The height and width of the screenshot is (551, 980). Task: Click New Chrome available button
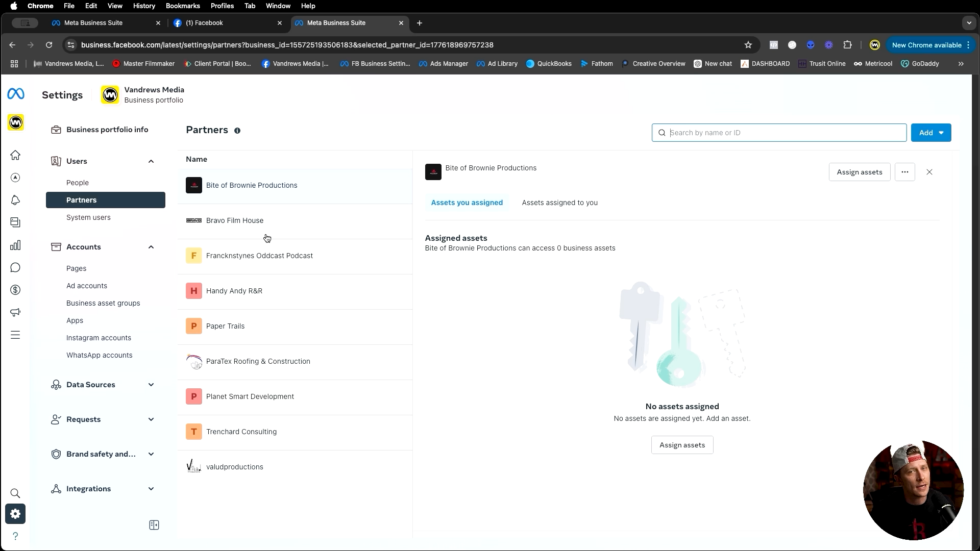coord(930,45)
